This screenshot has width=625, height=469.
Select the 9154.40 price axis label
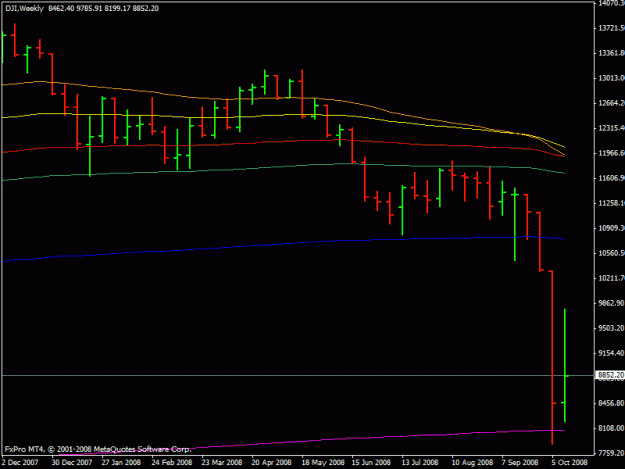611,353
